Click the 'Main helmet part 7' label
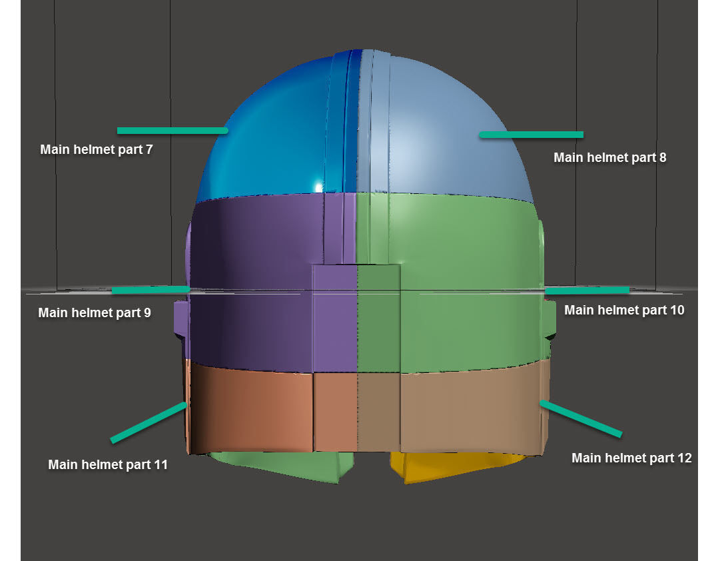This screenshot has width=728, height=561. [97, 149]
